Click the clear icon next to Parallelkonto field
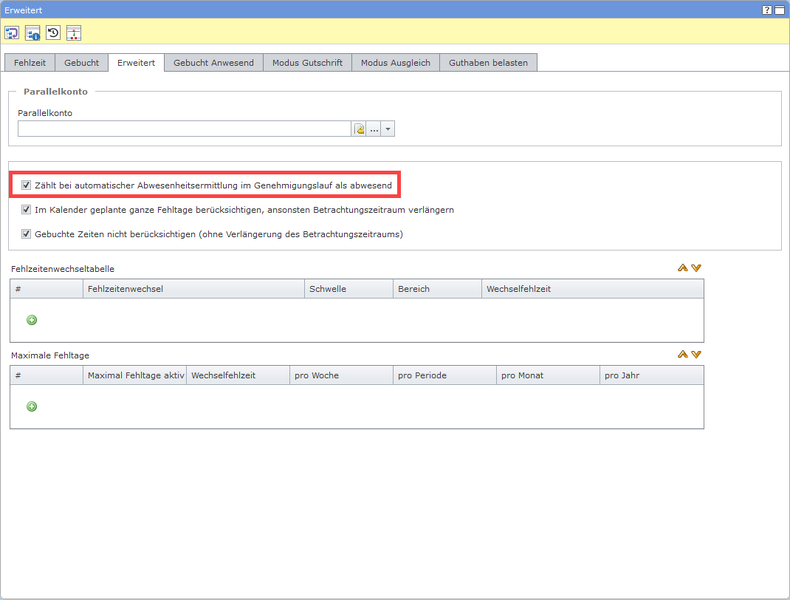The image size is (790, 600). coord(359,129)
